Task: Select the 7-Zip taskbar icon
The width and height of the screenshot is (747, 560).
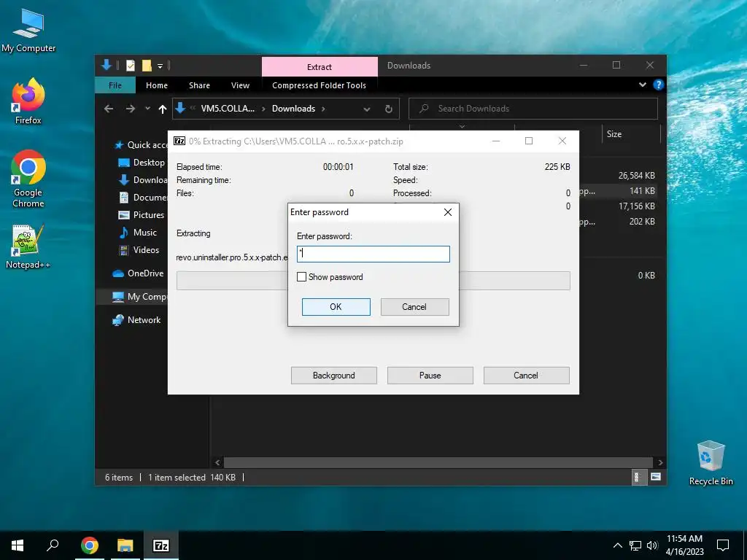Action: pos(161,545)
